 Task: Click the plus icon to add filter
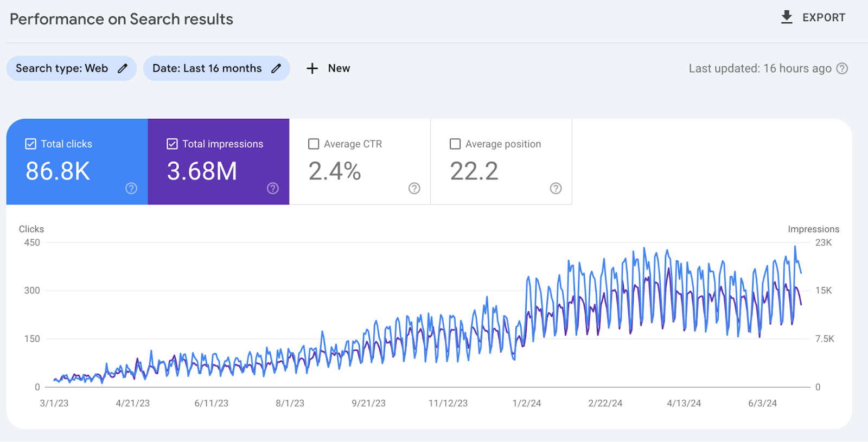coord(312,68)
